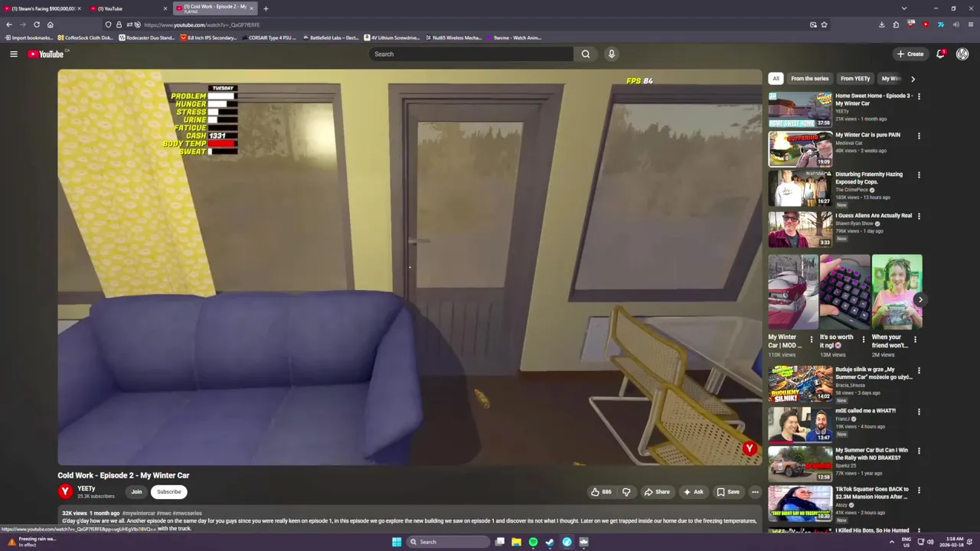Viewport: 980px width, 551px height.
Task: Open the browser application menu icon
Action: coord(971,24)
